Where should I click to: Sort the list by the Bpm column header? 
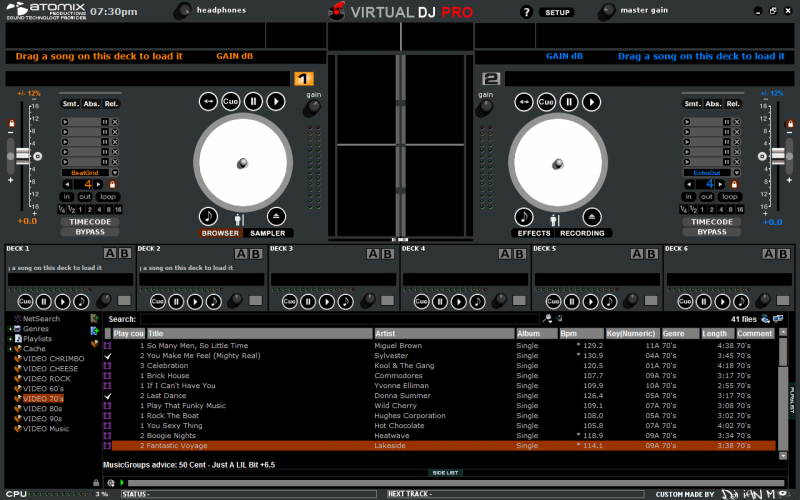click(581, 334)
